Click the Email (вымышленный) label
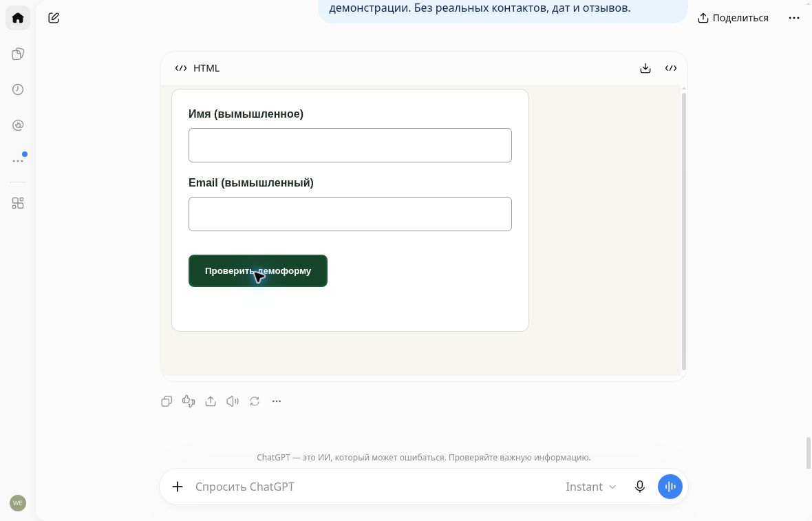This screenshot has width=812, height=521. 251,183
